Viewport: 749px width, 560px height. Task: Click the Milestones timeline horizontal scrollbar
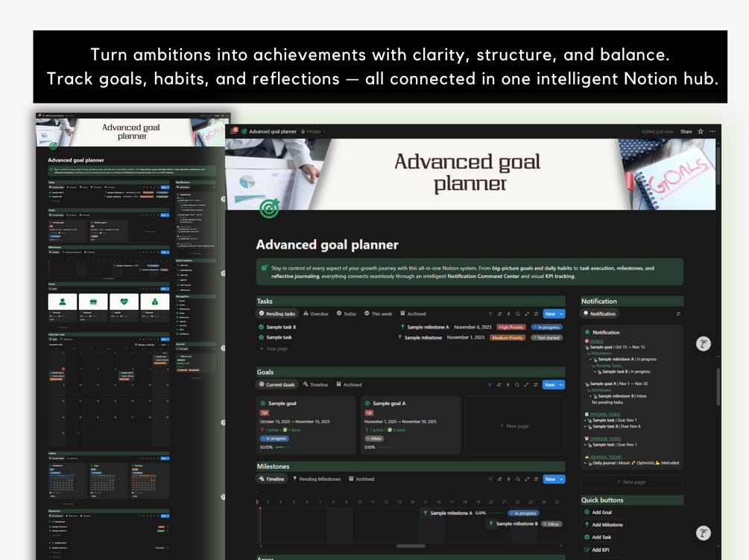411,546
